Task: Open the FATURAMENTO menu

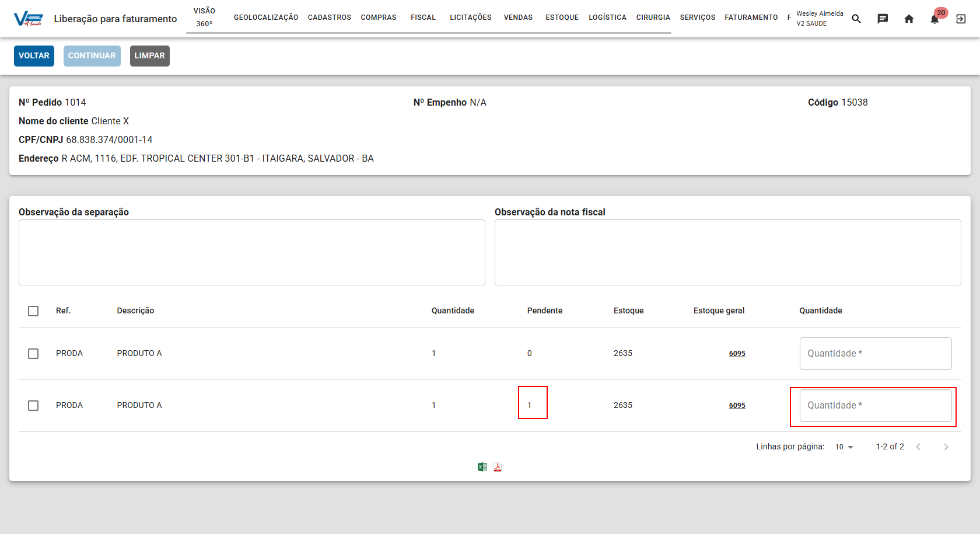Action: [751, 18]
